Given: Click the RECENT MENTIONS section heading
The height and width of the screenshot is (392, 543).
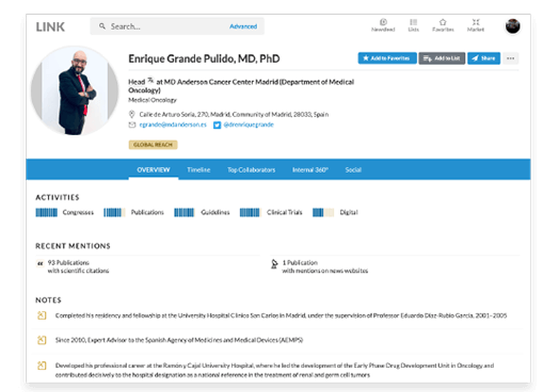Looking at the screenshot, I should (x=73, y=246).
